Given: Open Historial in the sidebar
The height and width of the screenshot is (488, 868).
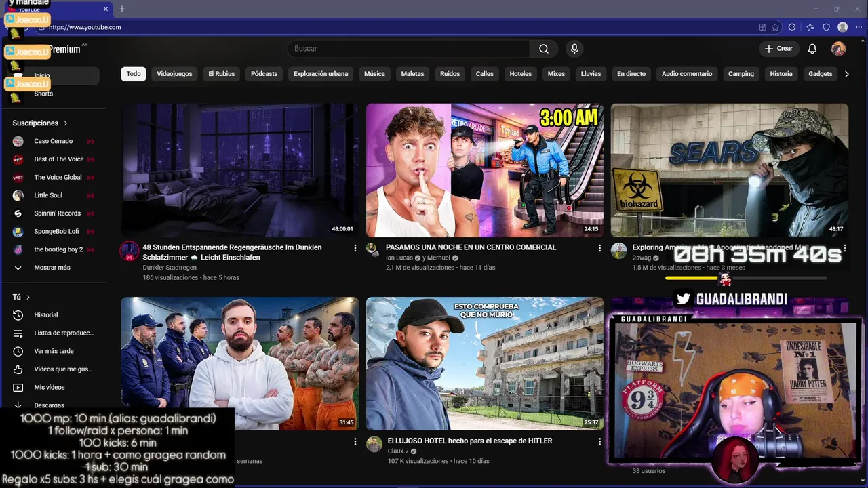Looking at the screenshot, I should pyautogui.click(x=53, y=315).
